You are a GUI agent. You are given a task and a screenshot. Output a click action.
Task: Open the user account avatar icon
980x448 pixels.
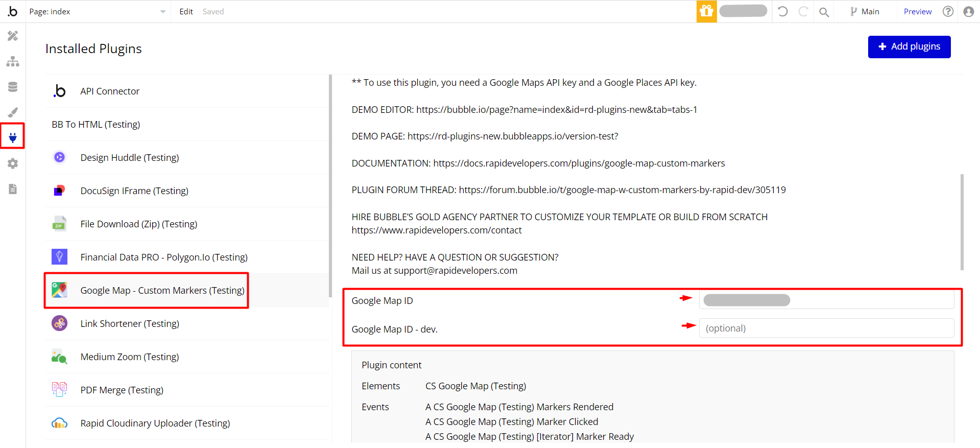pyautogui.click(x=968, y=11)
